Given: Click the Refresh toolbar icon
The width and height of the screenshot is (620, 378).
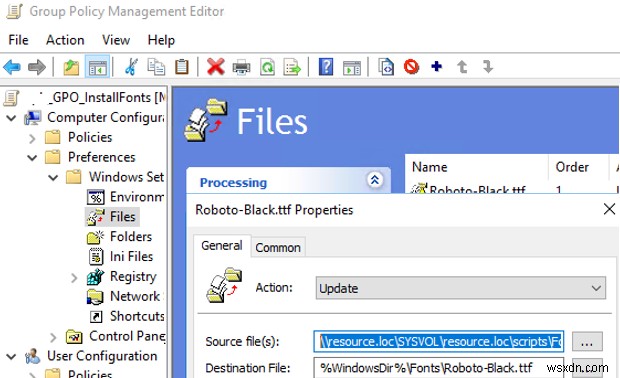Looking at the screenshot, I should click(267, 67).
